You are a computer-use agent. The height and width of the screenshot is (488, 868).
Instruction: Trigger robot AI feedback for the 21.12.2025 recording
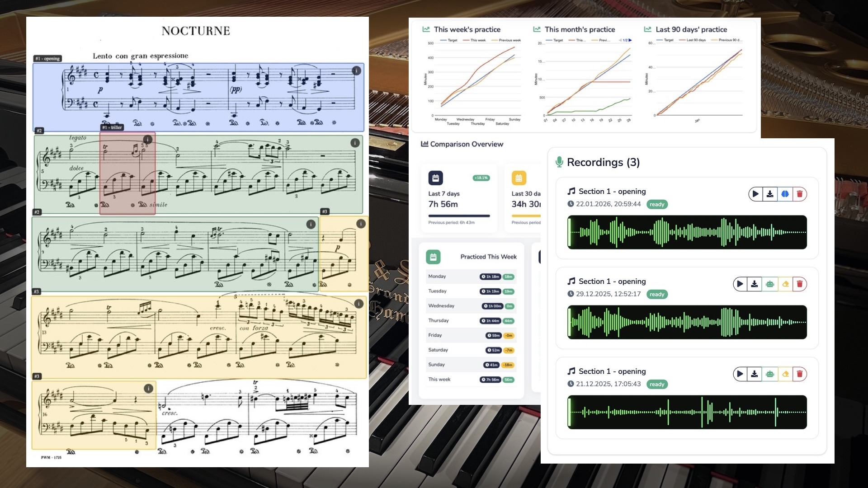click(x=769, y=374)
